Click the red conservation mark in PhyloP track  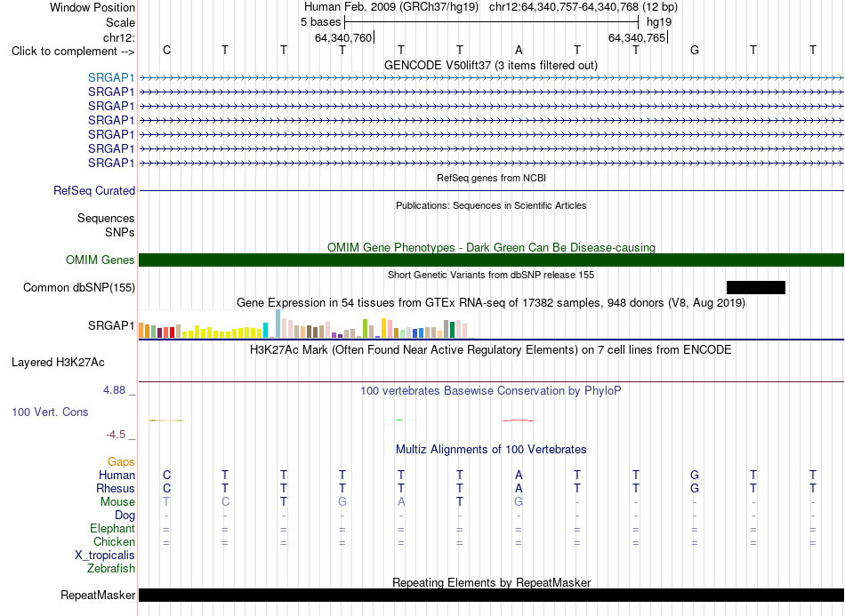tap(519, 420)
